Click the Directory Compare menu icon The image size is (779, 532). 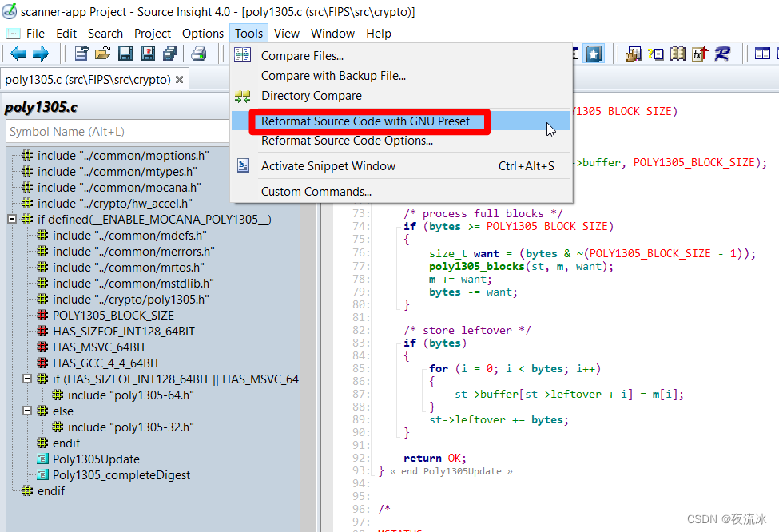point(242,96)
